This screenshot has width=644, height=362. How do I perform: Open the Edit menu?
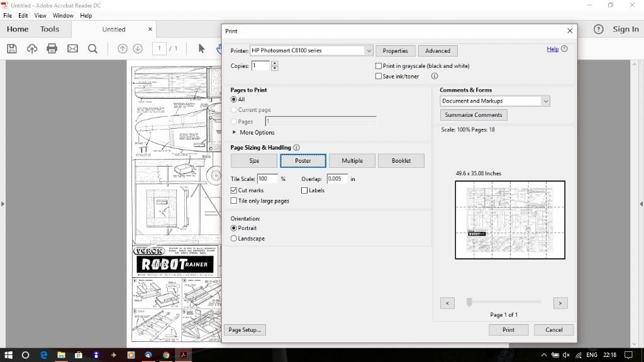click(23, 15)
